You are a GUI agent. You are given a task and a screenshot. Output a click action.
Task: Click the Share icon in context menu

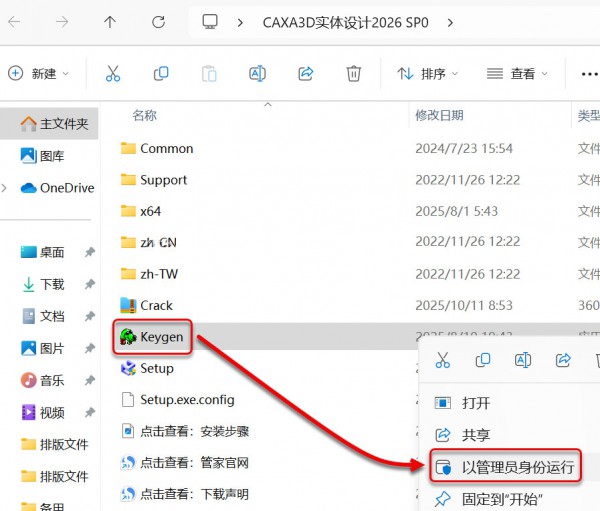(563, 360)
